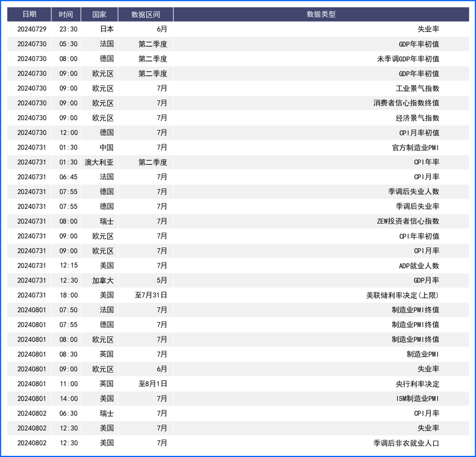The width and height of the screenshot is (476, 457).
Task: Click the 5月 data period cell
Action: tap(162, 280)
